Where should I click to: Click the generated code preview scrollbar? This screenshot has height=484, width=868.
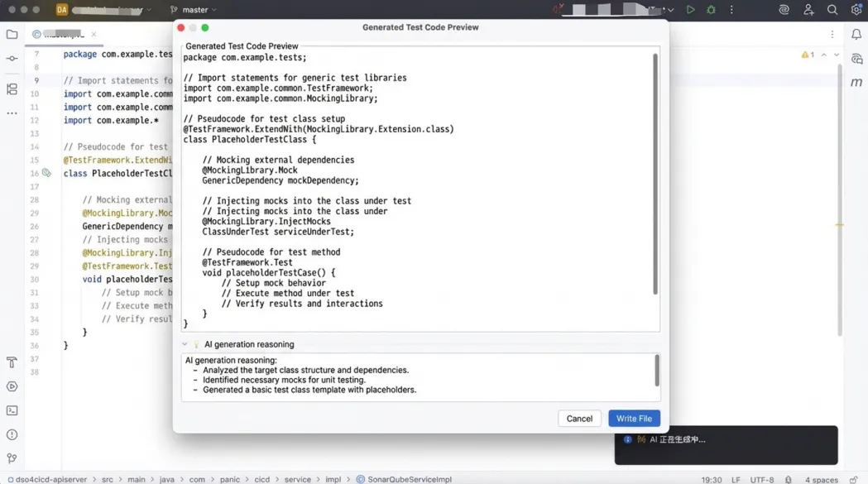[655, 174]
